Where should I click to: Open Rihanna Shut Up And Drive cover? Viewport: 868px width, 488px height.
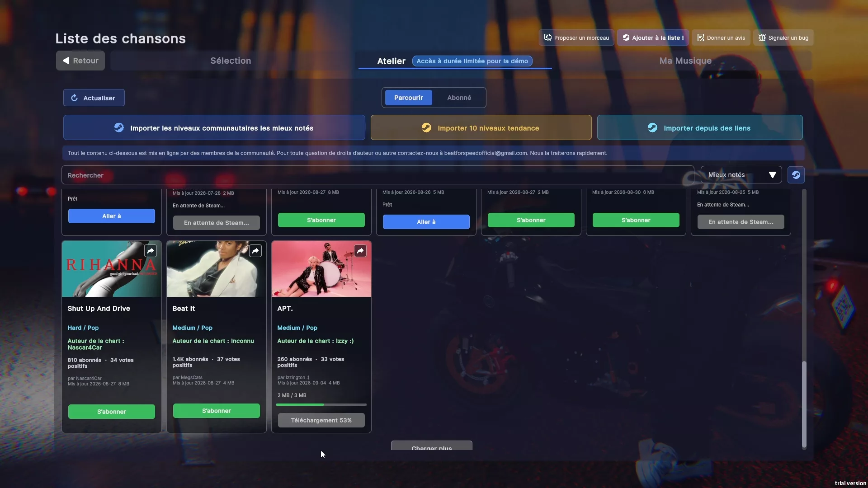[112, 269]
